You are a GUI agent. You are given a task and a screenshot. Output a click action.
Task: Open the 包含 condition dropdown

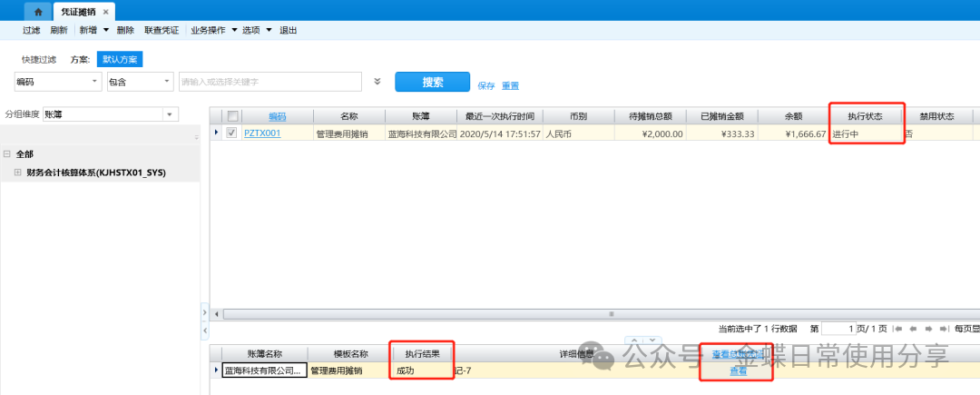click(x=166, y=83)
